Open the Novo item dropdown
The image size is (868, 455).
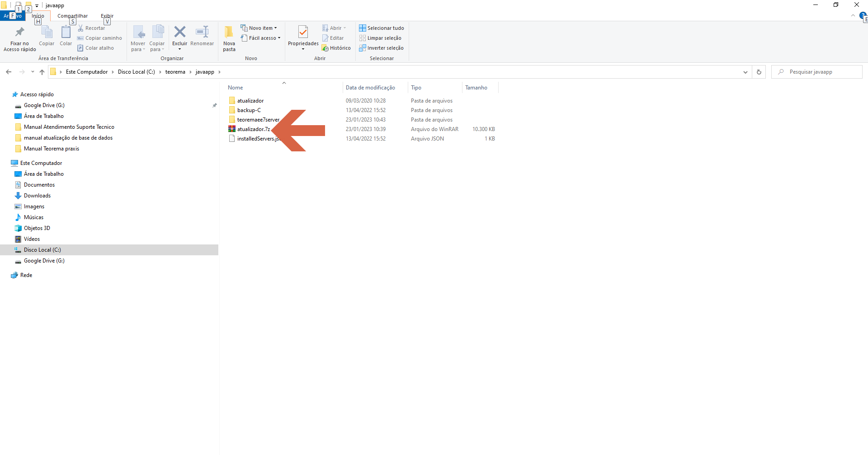pos(259,28)
